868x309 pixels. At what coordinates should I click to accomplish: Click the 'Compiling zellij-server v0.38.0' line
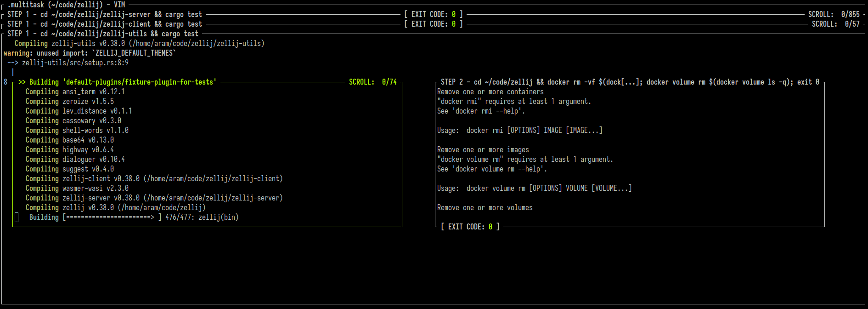point(154,198)
